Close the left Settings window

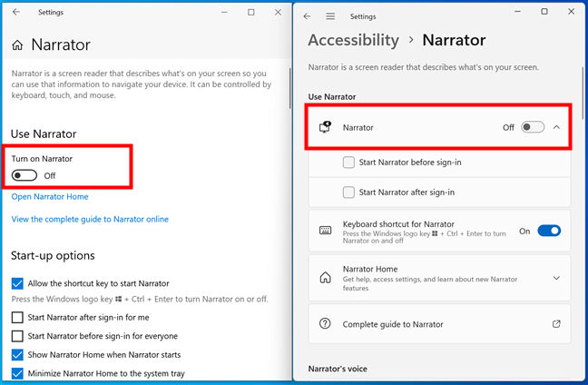tap(278, 13)
